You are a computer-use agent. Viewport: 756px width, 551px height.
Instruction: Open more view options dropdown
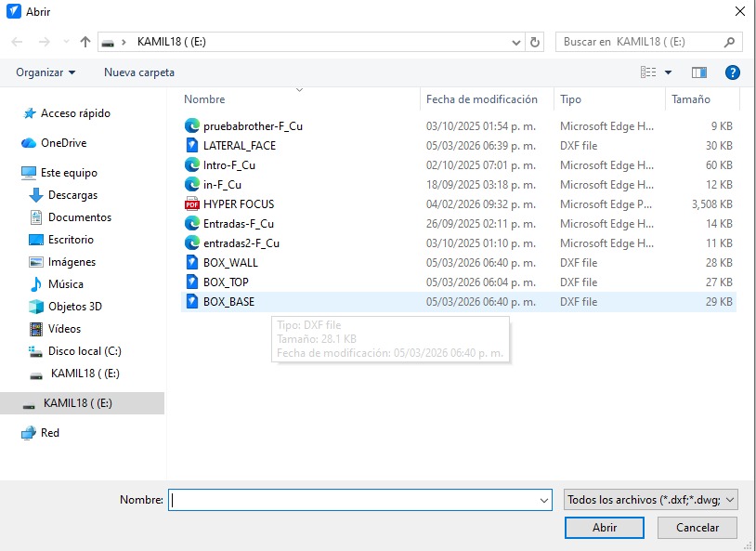click(669, 72)
